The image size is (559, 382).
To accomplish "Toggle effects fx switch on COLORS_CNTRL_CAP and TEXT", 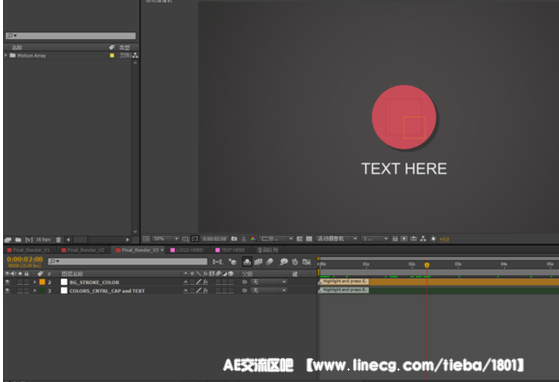I will click(205, 290).
